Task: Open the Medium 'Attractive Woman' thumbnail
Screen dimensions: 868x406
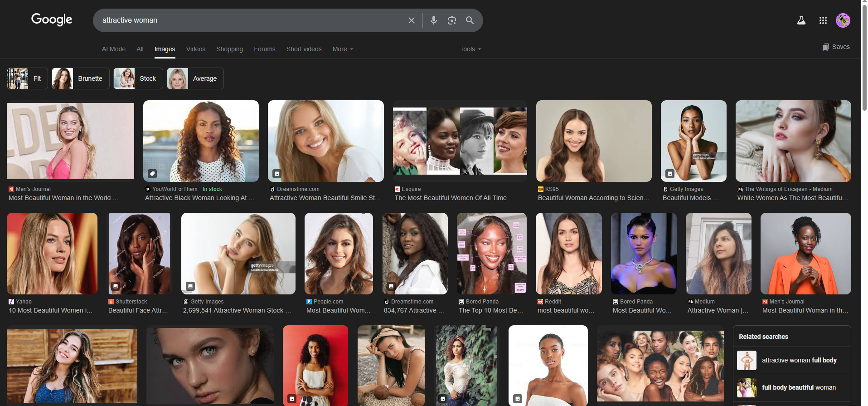Action: (718, 254)
